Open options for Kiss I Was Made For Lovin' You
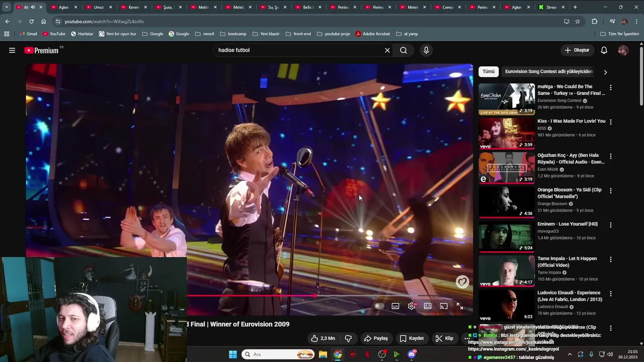 click(x=611, y=122)
